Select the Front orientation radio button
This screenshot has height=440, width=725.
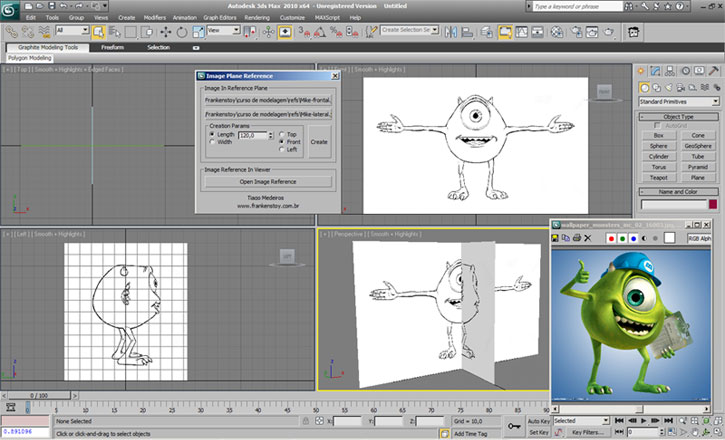[282, 142]
